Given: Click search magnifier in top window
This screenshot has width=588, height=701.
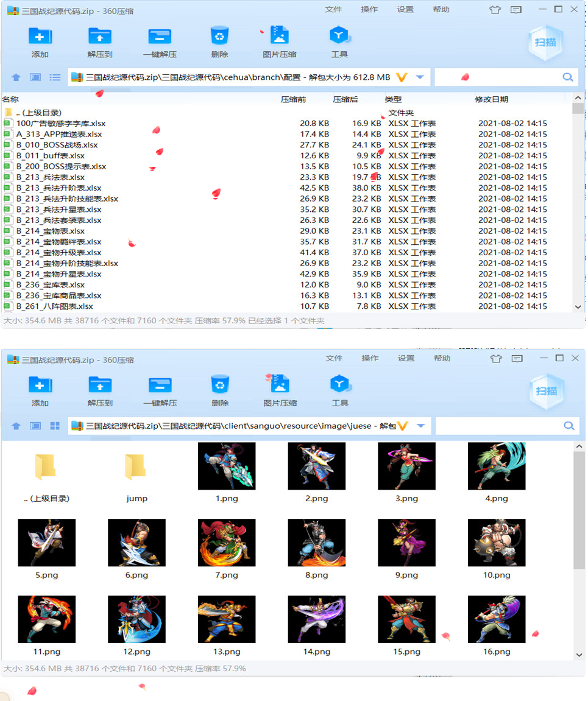Looking at the screenshot, I should click(568, 77).
